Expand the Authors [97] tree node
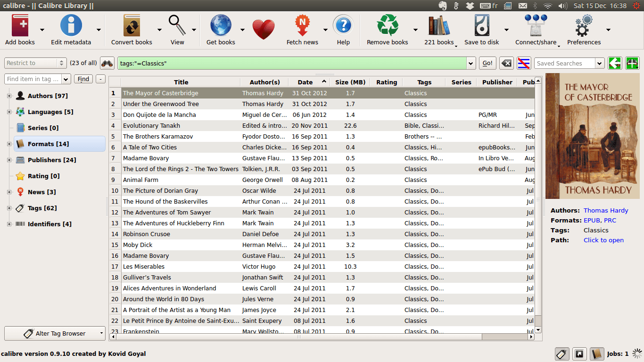 [x=9, y=96]
